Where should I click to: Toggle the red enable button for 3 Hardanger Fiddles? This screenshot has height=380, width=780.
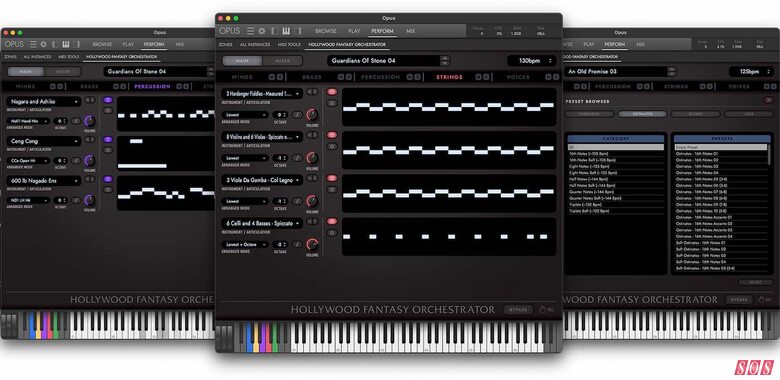(x=332, y=92)
